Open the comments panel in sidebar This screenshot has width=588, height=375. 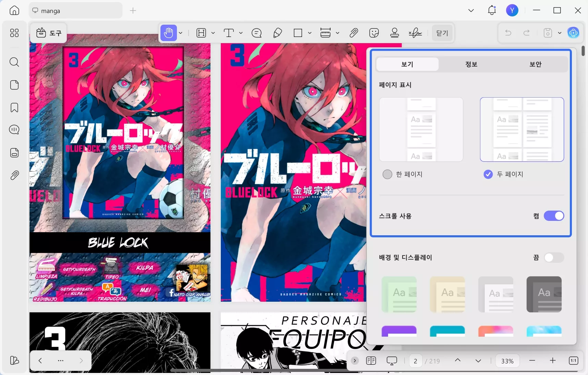(14, 130)
